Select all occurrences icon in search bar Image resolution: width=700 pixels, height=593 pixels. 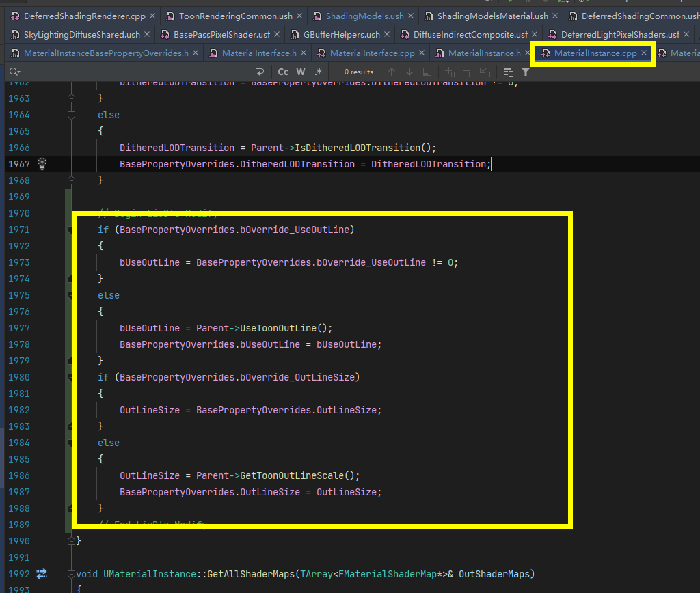(x=485, y=72)
